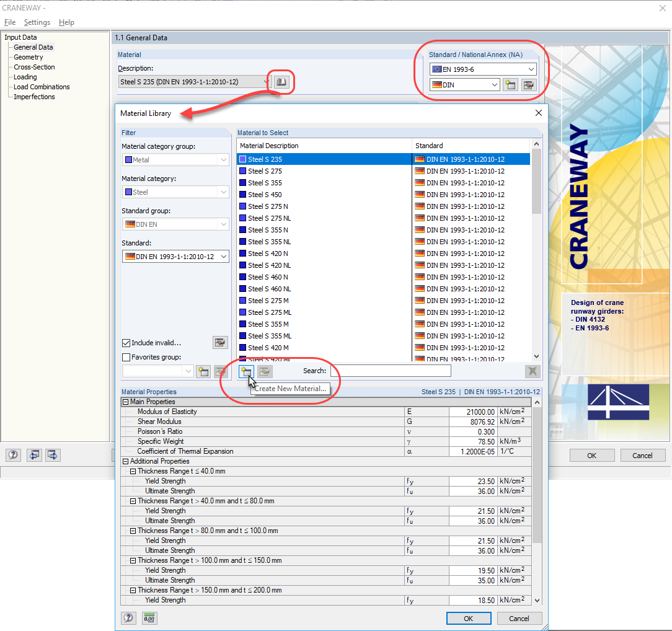Click the Modulus of Elasticity value 21000.00
This screenshot has height=631, width=672.
point(473,412)
